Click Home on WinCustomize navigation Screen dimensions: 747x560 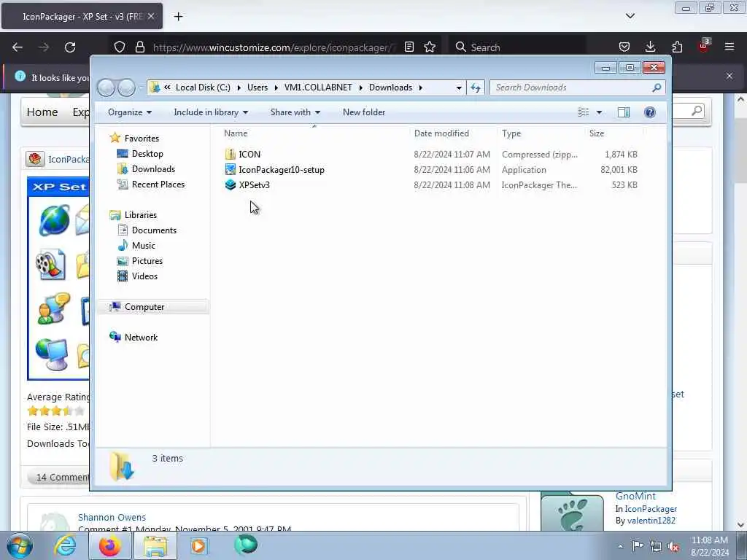point(42,112)
